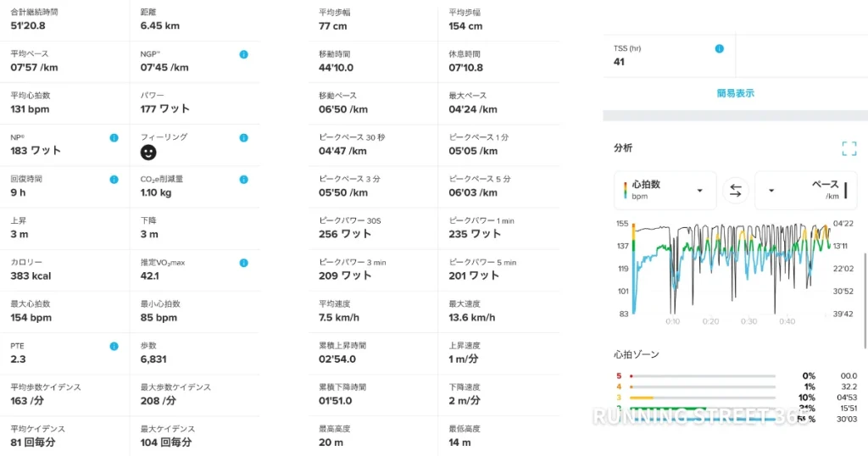This screenshot has width=868, height=456.
Task: Select heart rate zone 5 bar
Action: pos(703,375)
